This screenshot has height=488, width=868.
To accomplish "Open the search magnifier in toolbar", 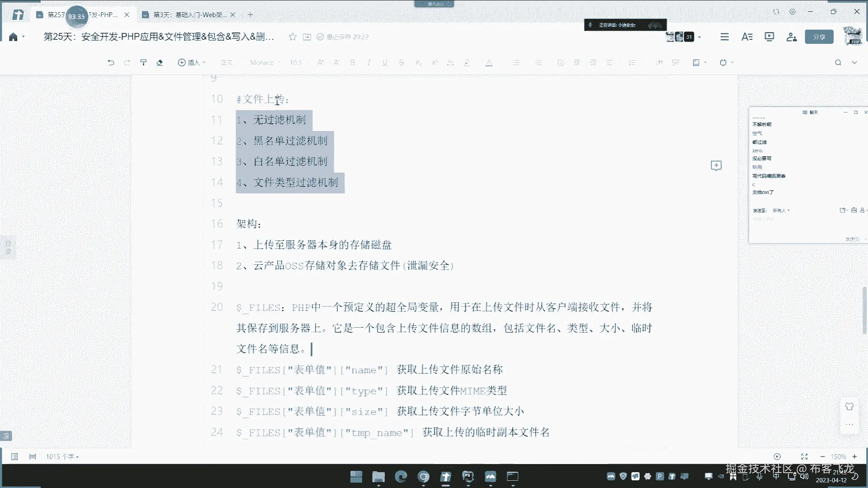I will (838, 62).
